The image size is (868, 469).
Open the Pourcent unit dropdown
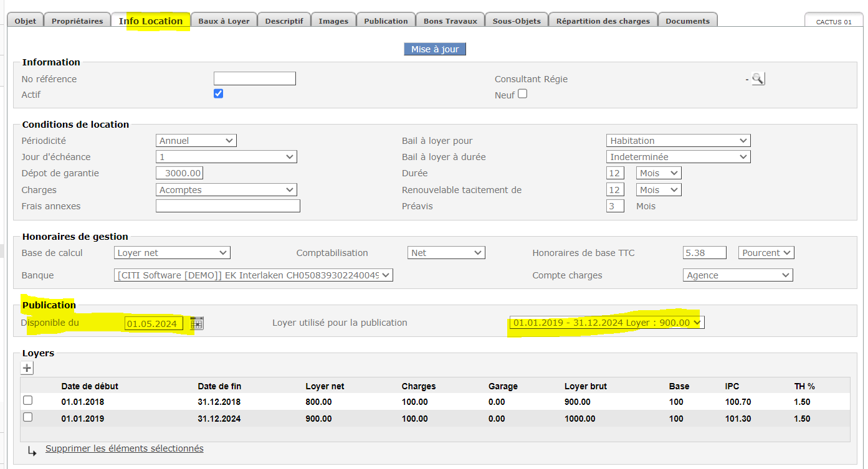point(766,253)
